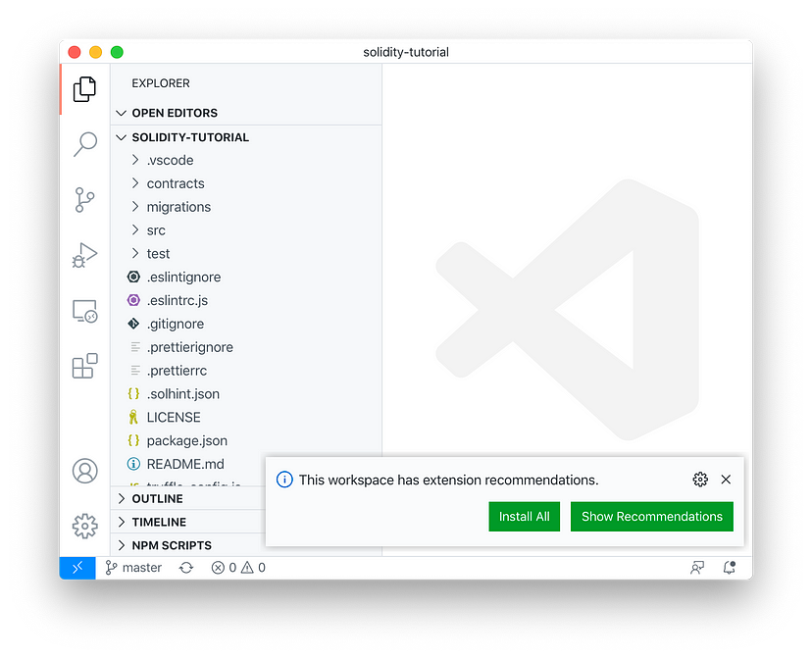The width and height of the screenshot is (812, 658).
Task: Click the yellow minimize window button
Action: (96, 52)
